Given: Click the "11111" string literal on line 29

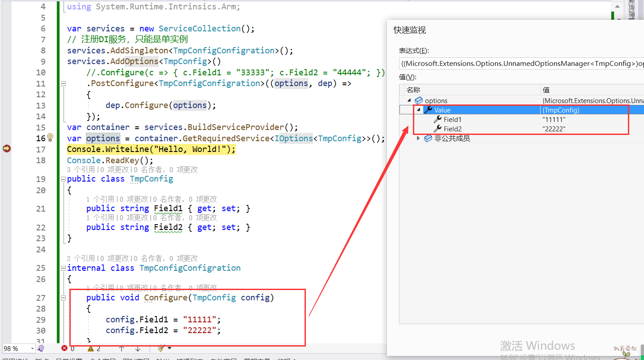Looking at the screenshot, I should coord(200,320).
